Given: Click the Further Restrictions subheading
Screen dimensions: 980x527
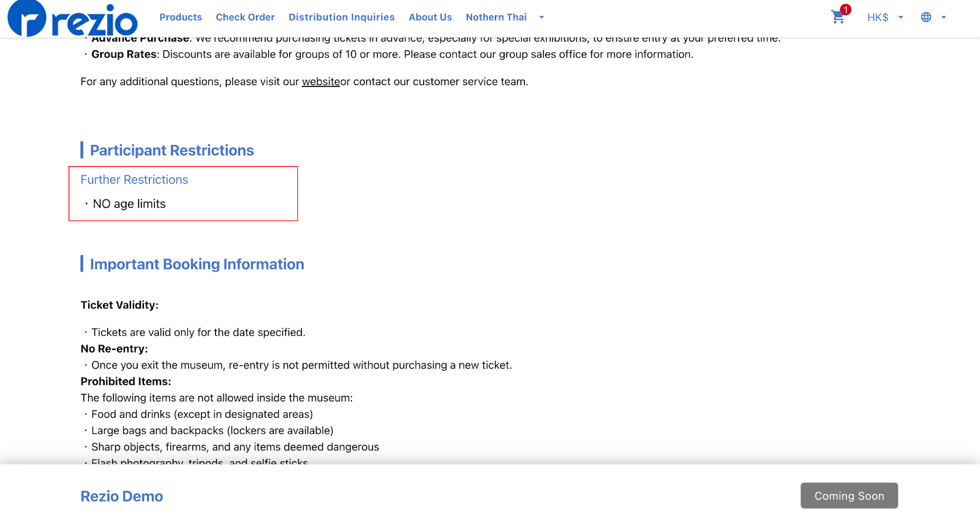Looking at the screenshot, I should 134,180.
